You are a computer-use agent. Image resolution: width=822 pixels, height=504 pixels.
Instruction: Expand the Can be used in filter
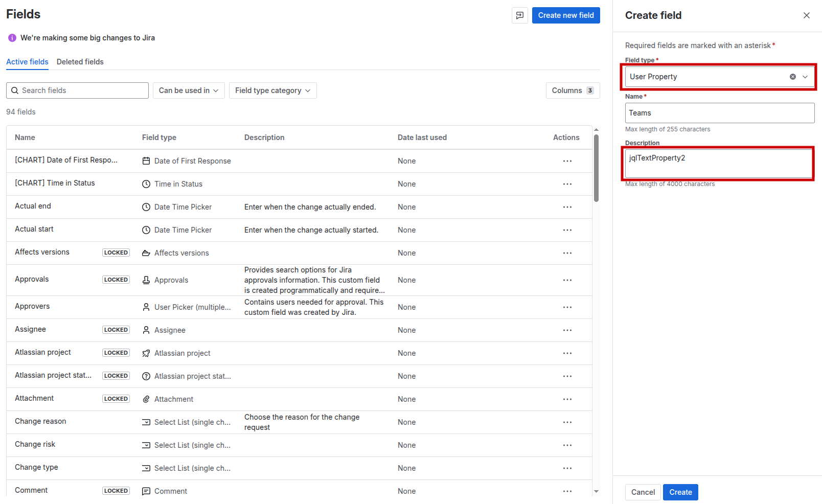[188, 90]
